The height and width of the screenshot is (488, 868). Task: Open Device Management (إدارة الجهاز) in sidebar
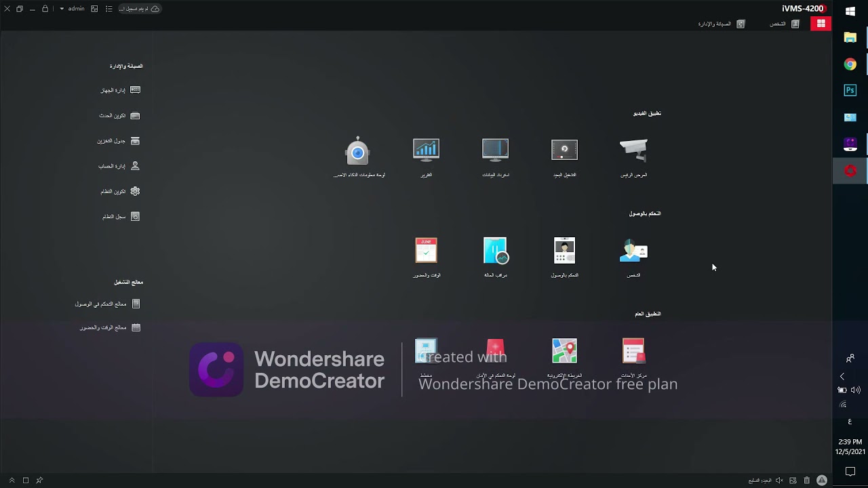120,90
